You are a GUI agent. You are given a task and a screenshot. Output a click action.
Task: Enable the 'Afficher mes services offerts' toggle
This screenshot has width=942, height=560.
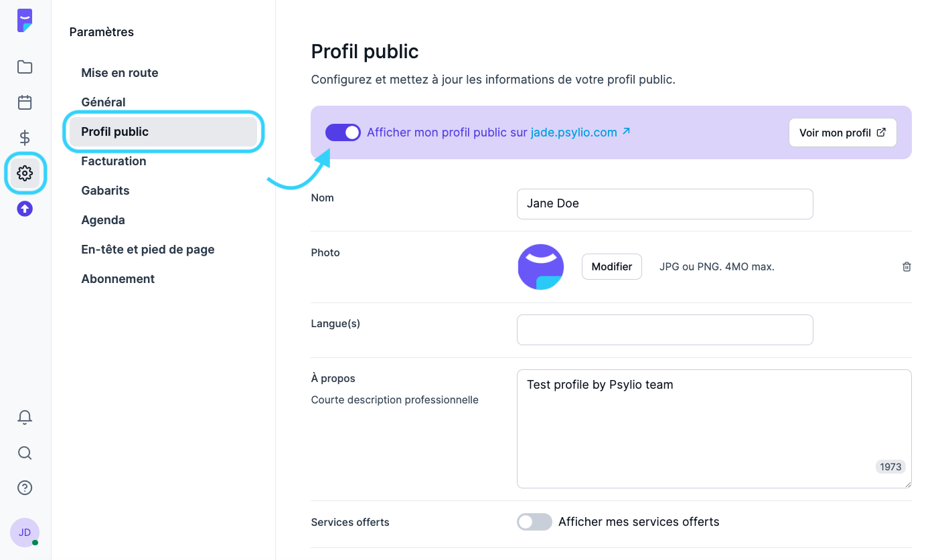click(534, 522)
